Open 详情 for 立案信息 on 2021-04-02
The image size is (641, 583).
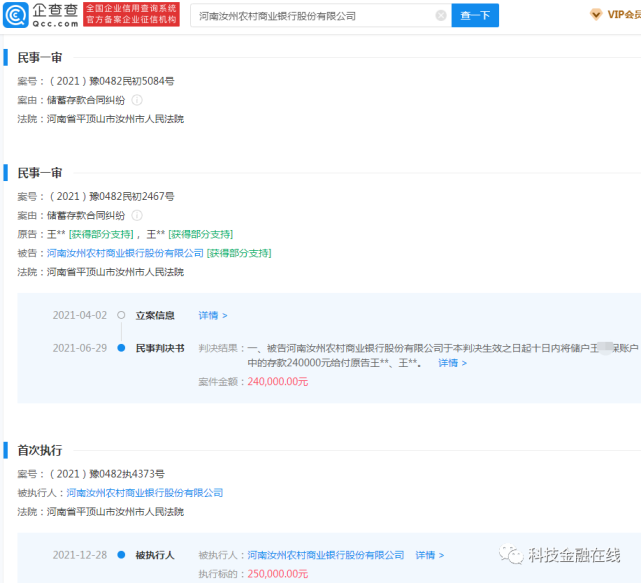213,316
